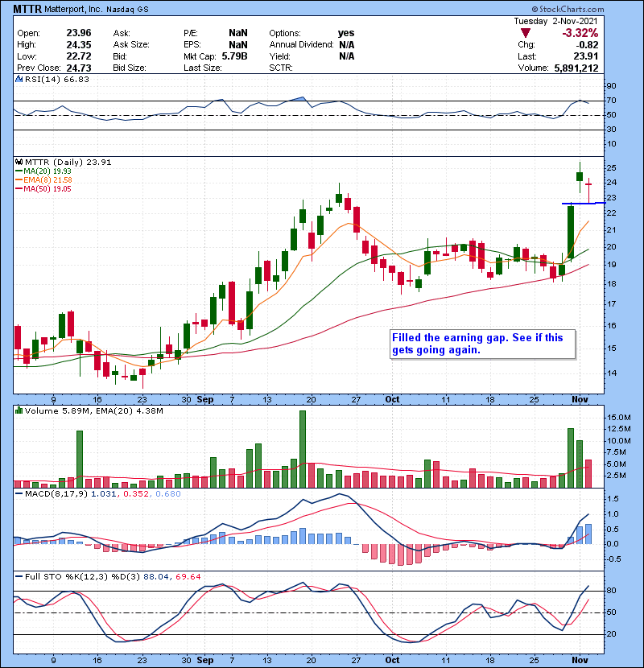Click the RSI line icon beside RSI(14)

[19, 79]
